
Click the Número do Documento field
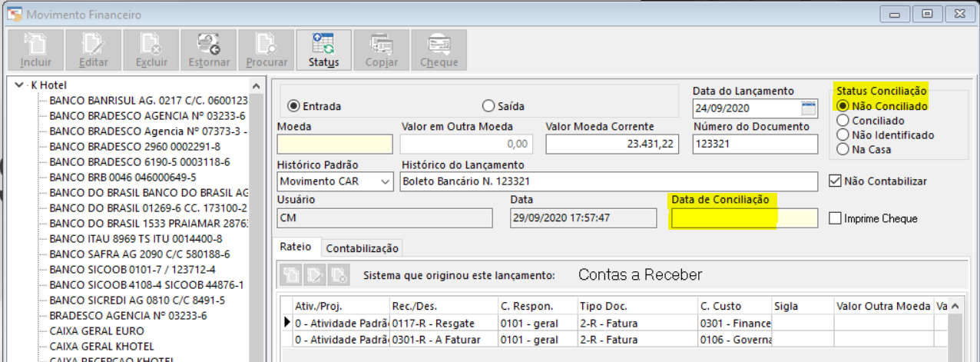coord(755,144)
